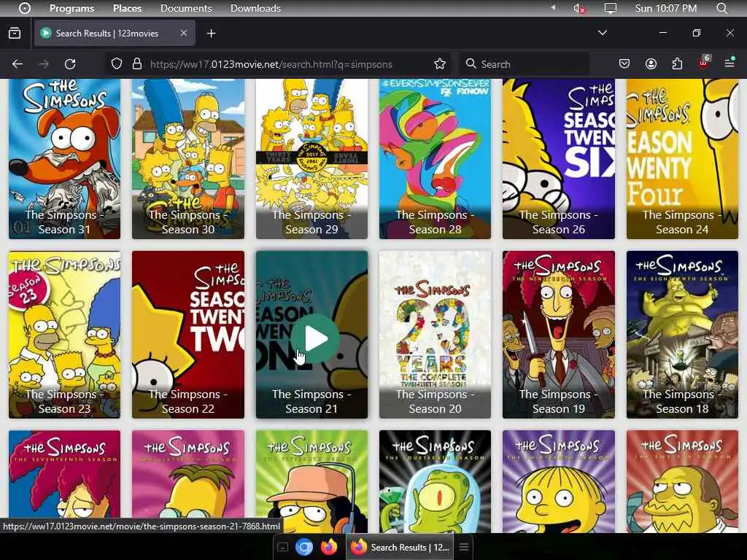Open the Professor Frink season poster
Screen dimensions: 747x560
187,481
